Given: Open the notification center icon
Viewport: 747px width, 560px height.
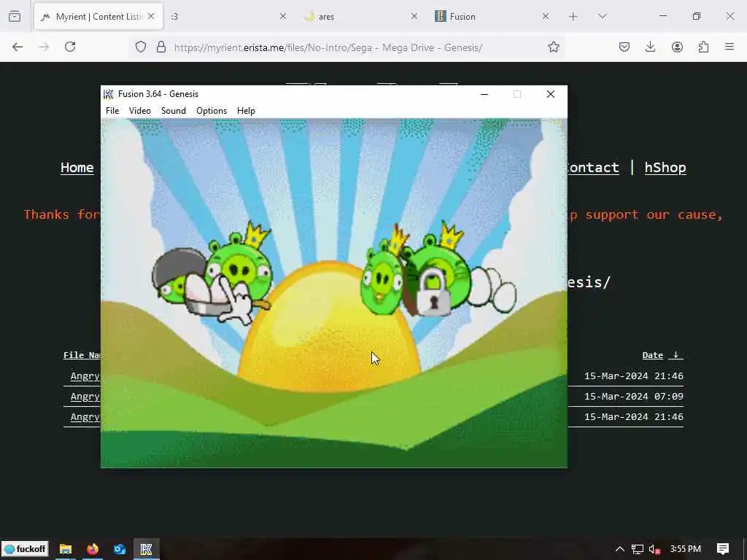Looking at the screenshot, I should (x=723, y=549).
